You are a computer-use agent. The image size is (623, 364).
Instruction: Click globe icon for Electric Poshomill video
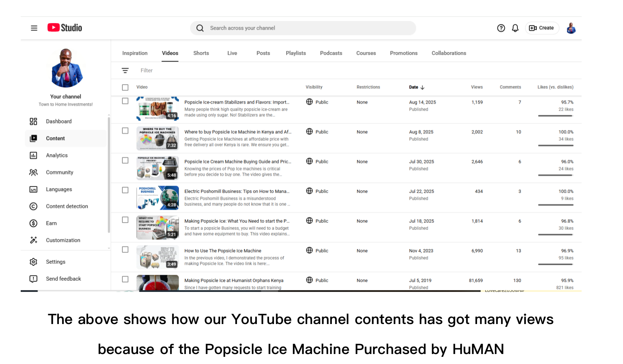(x=309, y=191)
